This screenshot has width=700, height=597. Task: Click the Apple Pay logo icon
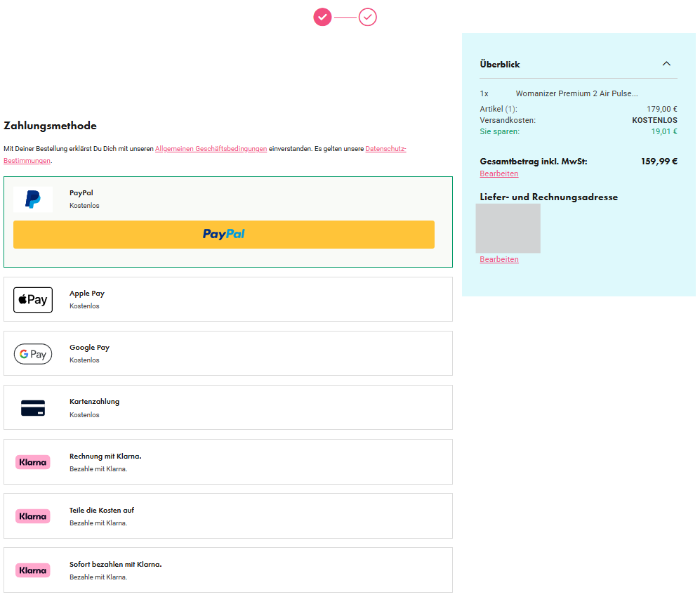(33, 300)
